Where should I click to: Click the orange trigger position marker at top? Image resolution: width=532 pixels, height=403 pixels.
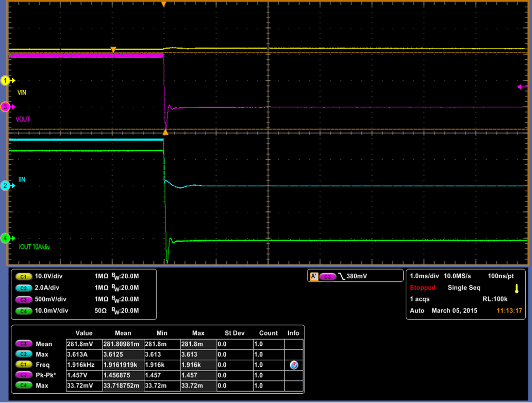163,4
